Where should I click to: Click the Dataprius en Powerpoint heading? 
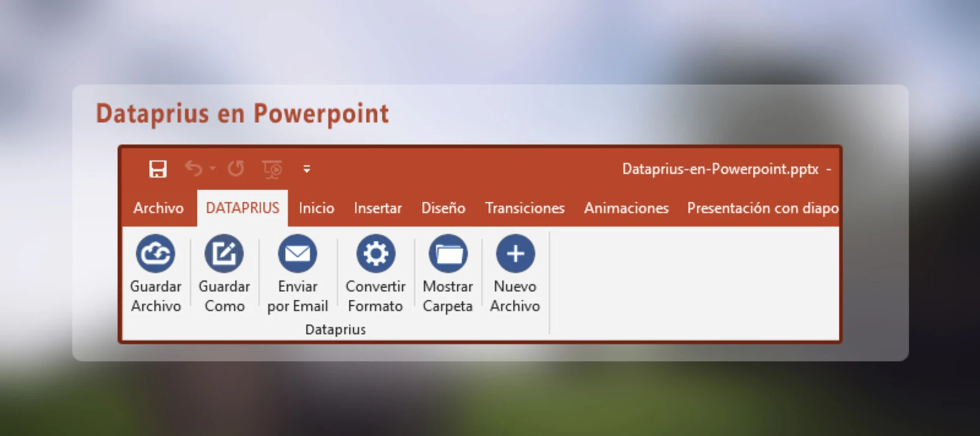coord(243,114)
